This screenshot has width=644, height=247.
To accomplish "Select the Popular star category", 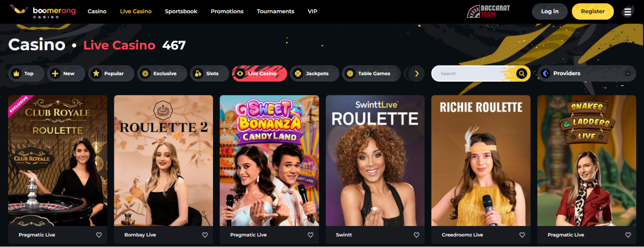I will pyautogui.click(x=109, y=74).
